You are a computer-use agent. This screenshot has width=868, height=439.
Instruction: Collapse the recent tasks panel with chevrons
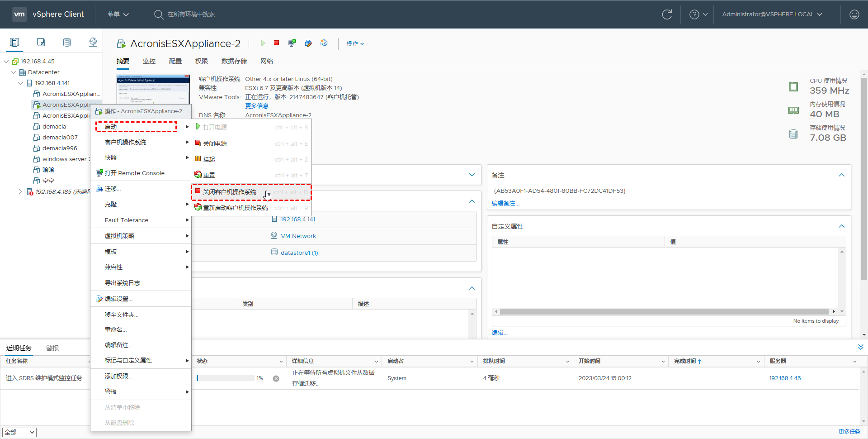(860, 347)
